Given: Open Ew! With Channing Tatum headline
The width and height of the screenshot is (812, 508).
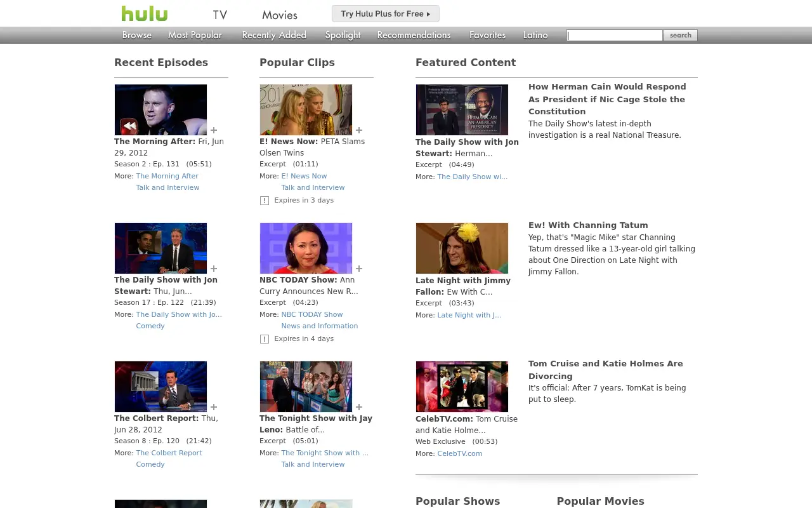Looking at the screenshot, I should point(588,225).
